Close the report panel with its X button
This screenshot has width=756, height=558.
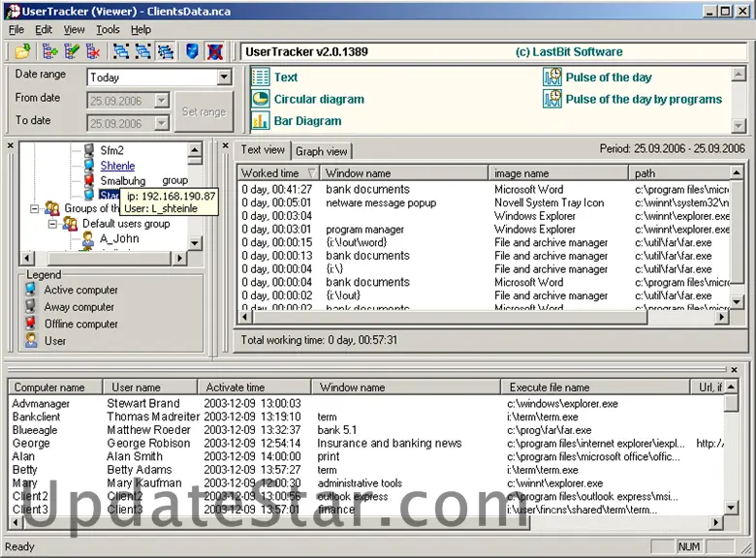coord(225,145)
